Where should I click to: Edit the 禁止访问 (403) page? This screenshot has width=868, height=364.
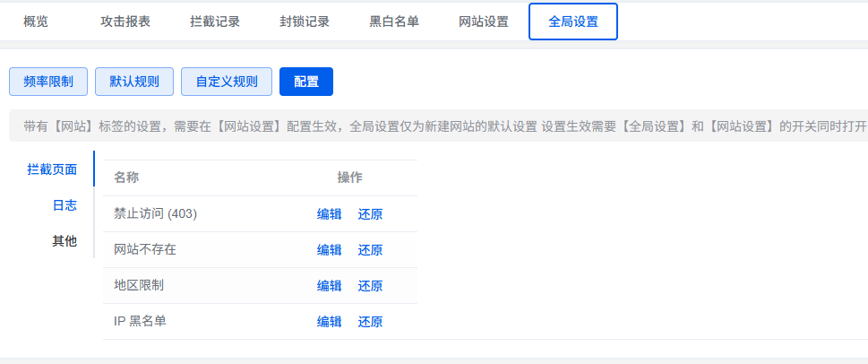pos(329,214)
